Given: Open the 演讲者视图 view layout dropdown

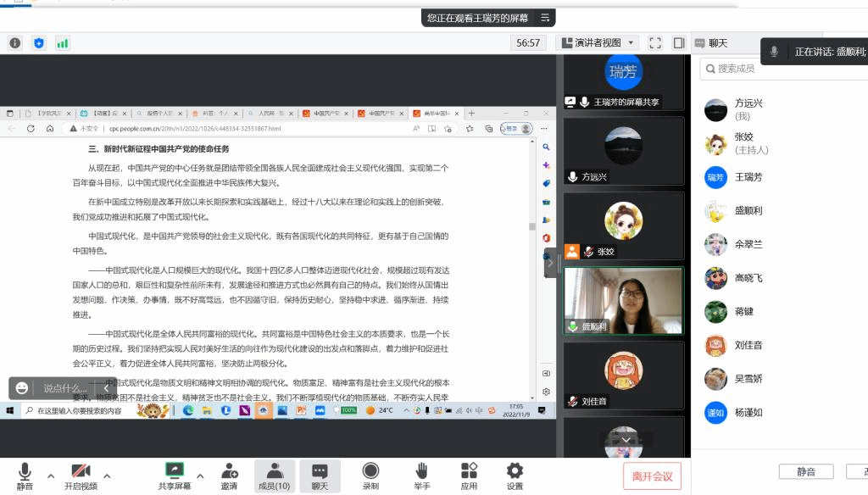Looking at the screenshot, I should [598, 42].
